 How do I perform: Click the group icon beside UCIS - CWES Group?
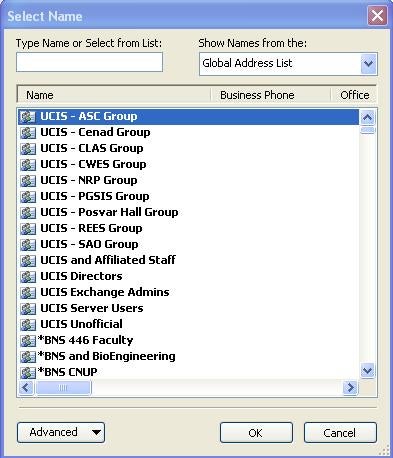[28, 165]
